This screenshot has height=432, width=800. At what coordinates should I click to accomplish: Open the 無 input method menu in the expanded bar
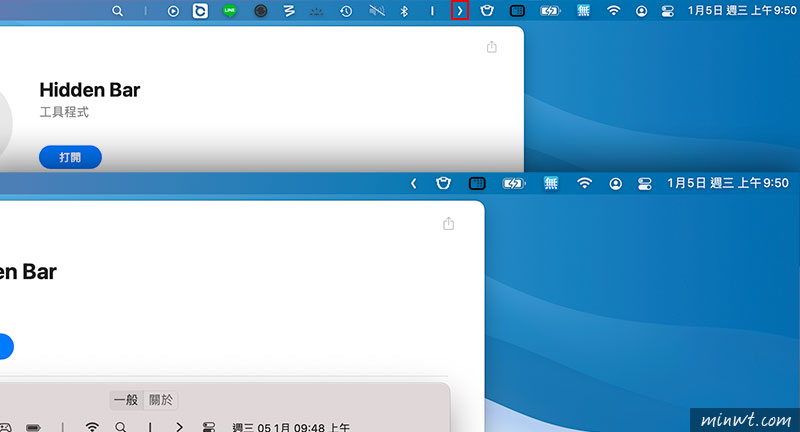pyautogui.click(x=583, y=11)
